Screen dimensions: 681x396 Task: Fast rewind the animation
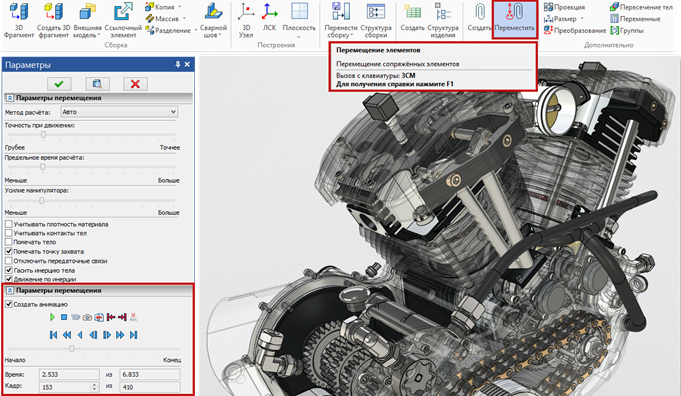click(x=66, y=335)
